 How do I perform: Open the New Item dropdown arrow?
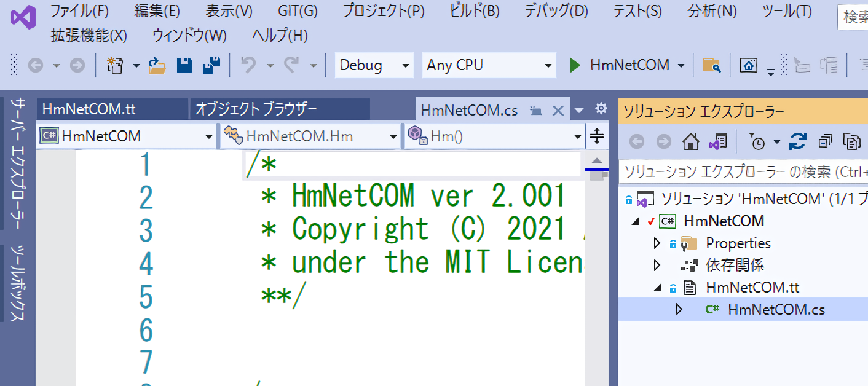136,66
